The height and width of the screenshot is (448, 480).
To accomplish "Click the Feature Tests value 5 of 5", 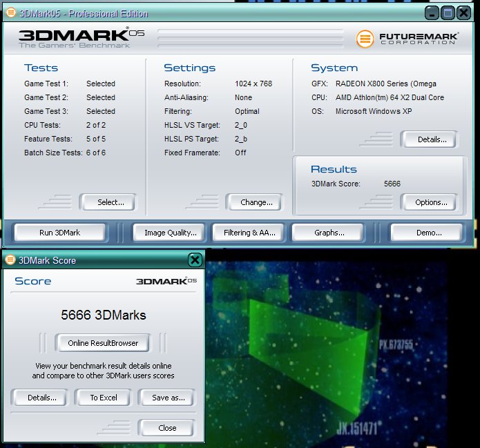I will point(96,139).
